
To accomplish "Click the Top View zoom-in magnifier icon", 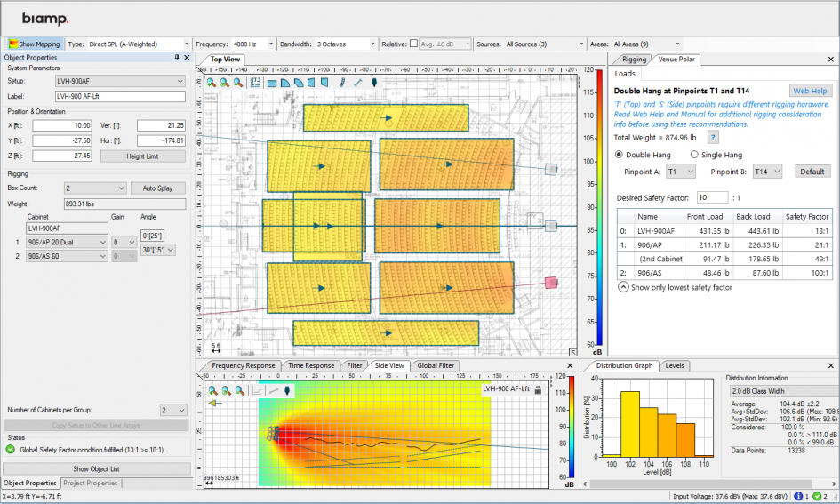I will (212, 83).
